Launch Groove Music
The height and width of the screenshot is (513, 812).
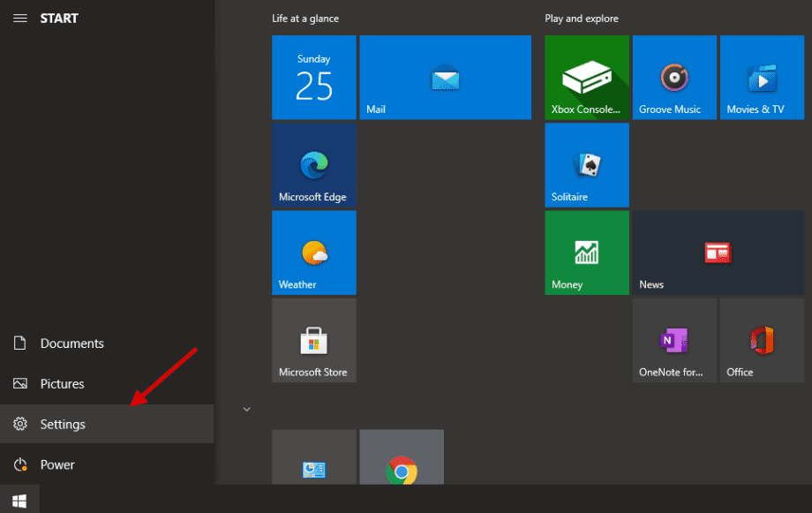coord(673,77)
